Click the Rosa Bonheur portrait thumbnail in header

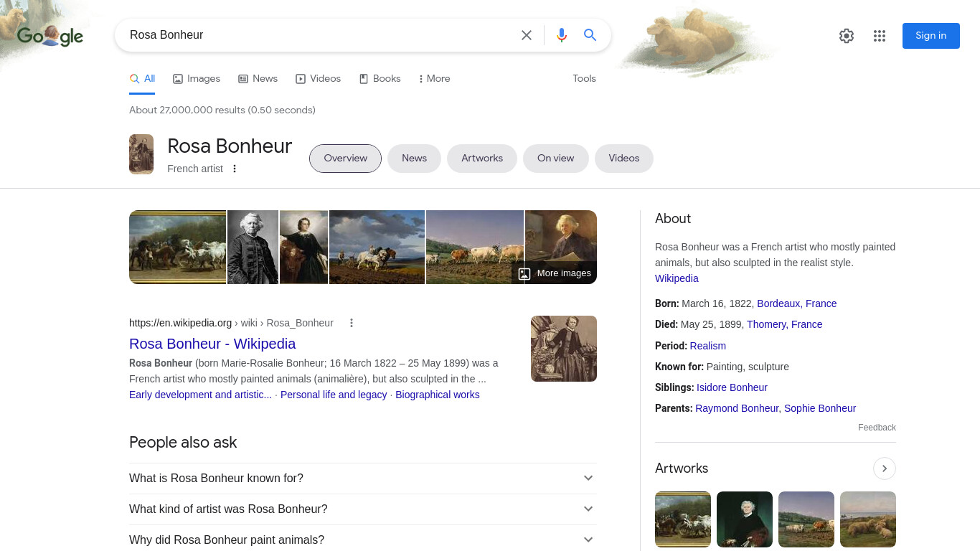tap(141, 154)
